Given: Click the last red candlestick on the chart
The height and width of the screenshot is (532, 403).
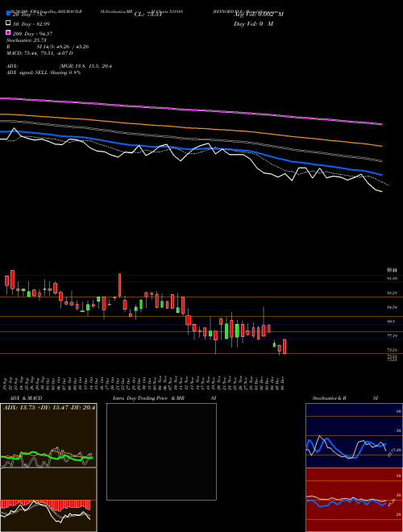Looking at the screenshot, I should (285, 347).
